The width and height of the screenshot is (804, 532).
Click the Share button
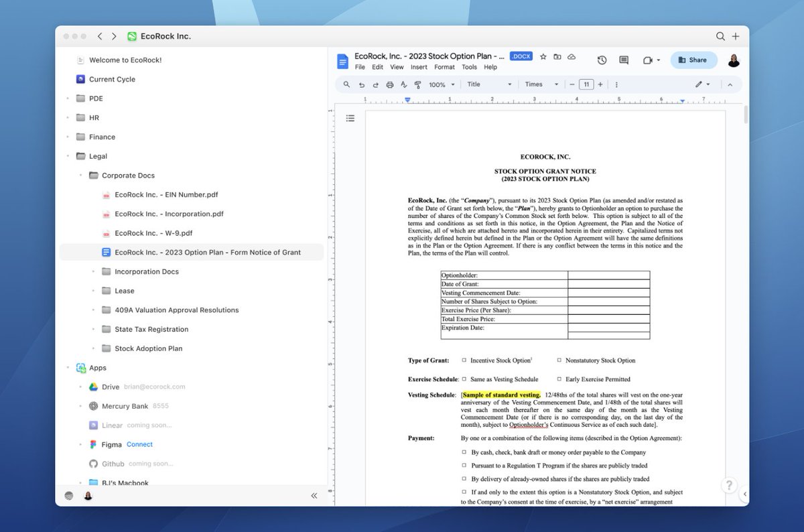[x=693, y=60]
